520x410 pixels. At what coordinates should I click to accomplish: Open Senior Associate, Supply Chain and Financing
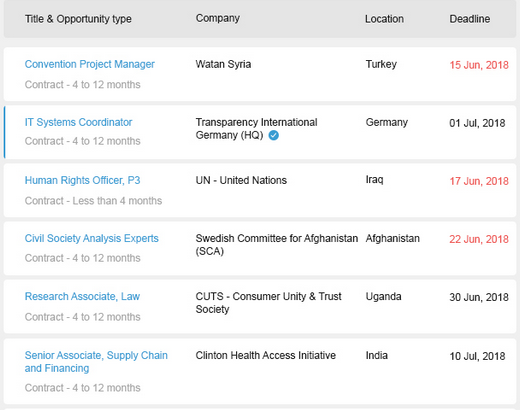tap(96, 362)
